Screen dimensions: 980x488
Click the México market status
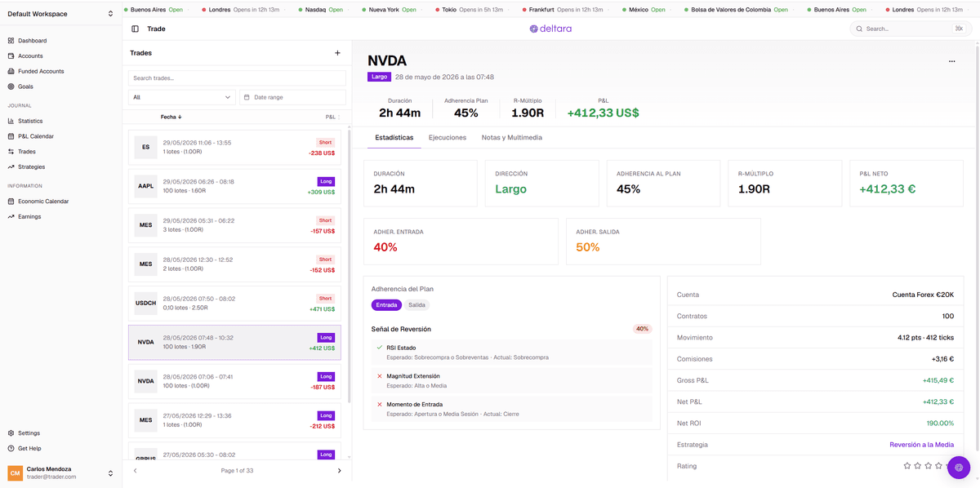[644, 10]
